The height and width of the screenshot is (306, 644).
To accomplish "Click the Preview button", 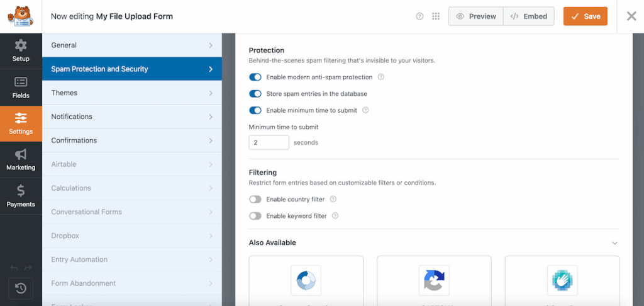I will (x=475, y=16).
